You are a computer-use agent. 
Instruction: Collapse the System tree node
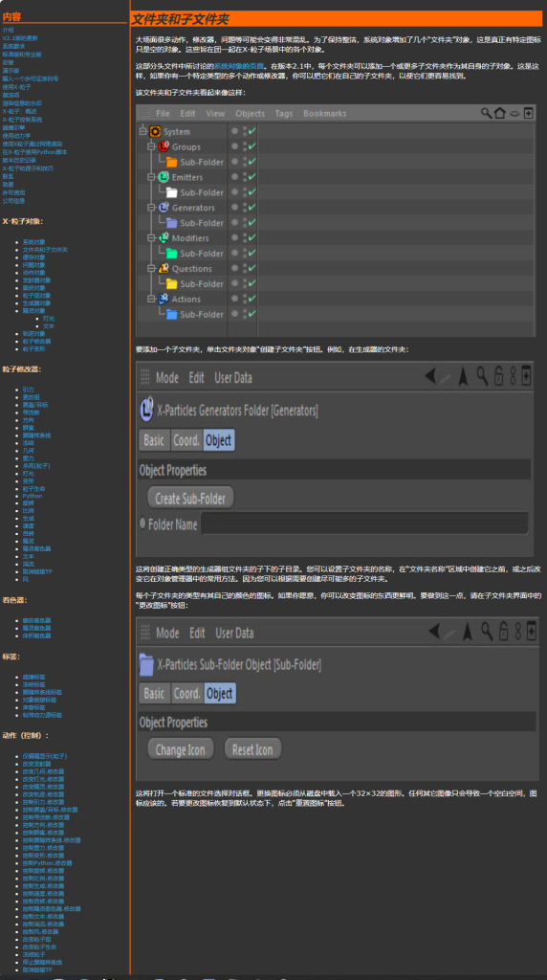[x=143, y=131]
